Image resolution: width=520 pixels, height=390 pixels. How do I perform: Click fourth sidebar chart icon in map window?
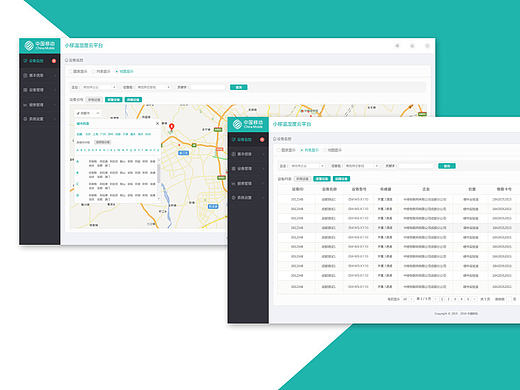[x=25, y=105]
